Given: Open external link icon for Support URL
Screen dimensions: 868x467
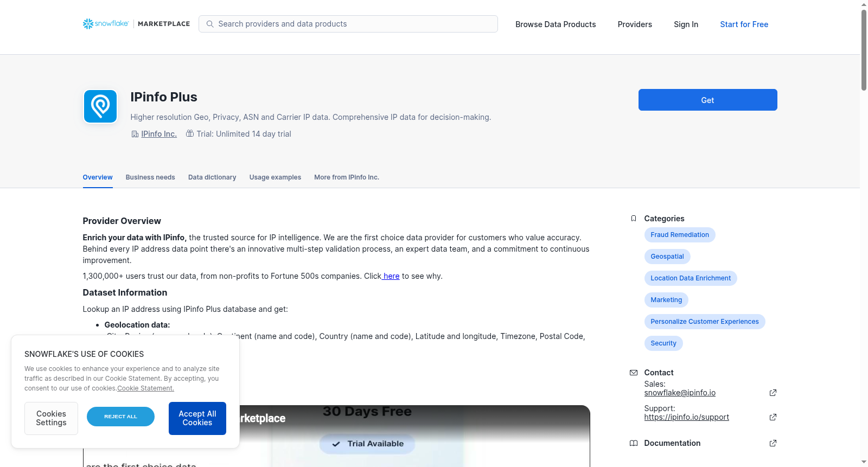Looking at the screenshot, I should (x=773, y=417).
